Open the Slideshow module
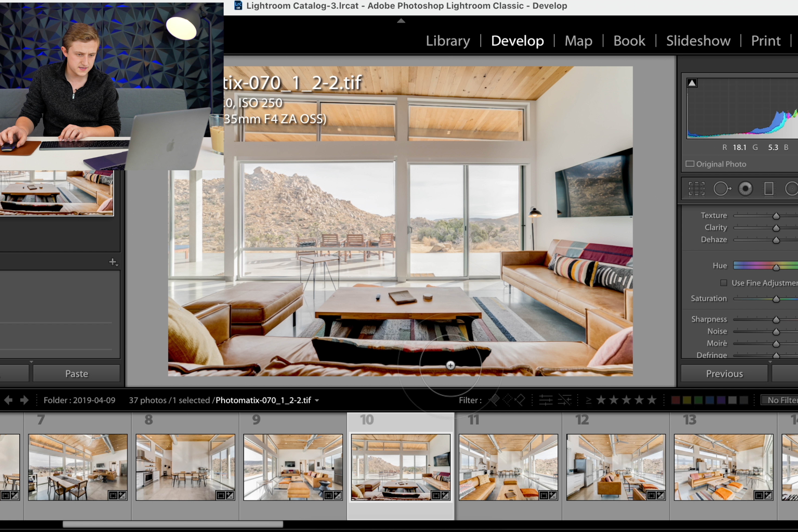Viewport: 798px width, 532px height. pos(698,41)
